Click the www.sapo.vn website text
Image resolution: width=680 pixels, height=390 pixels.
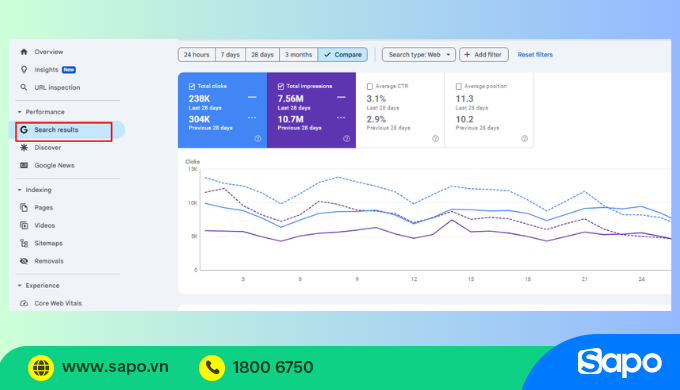point(115,367)
